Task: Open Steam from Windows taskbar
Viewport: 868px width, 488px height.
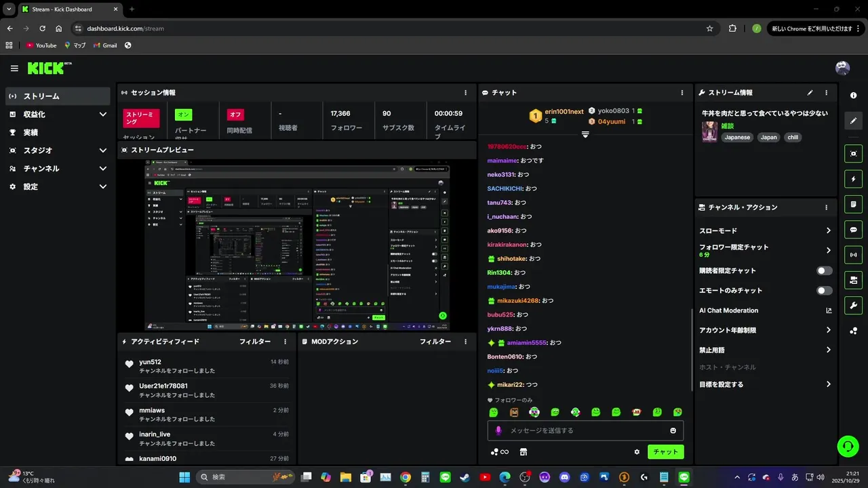Action: click(465, 477)
